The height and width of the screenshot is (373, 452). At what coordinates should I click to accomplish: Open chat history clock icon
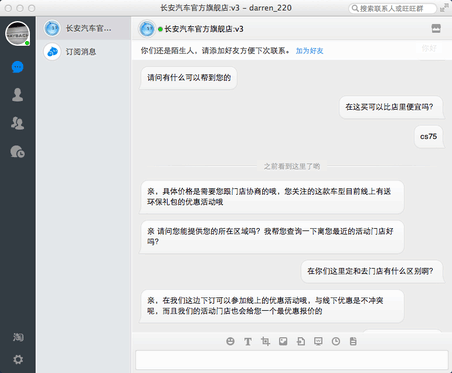tap(336, 341)
